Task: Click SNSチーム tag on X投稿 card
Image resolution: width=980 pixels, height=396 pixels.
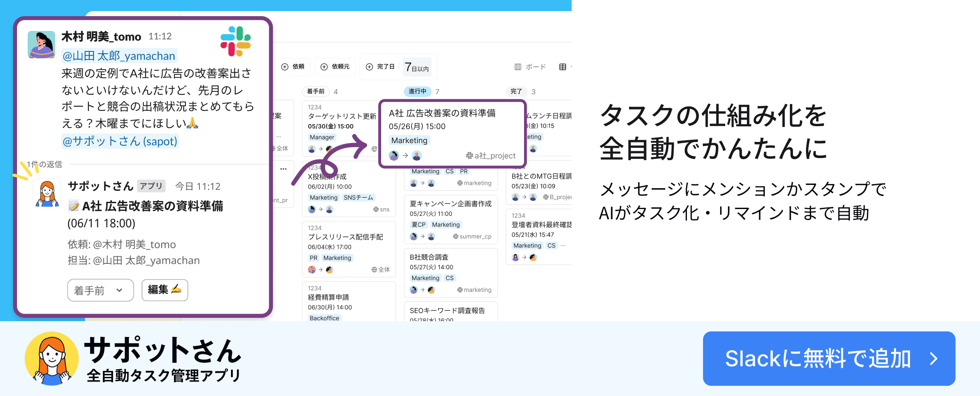Action: pyautogui.click(x=358, y=198)
